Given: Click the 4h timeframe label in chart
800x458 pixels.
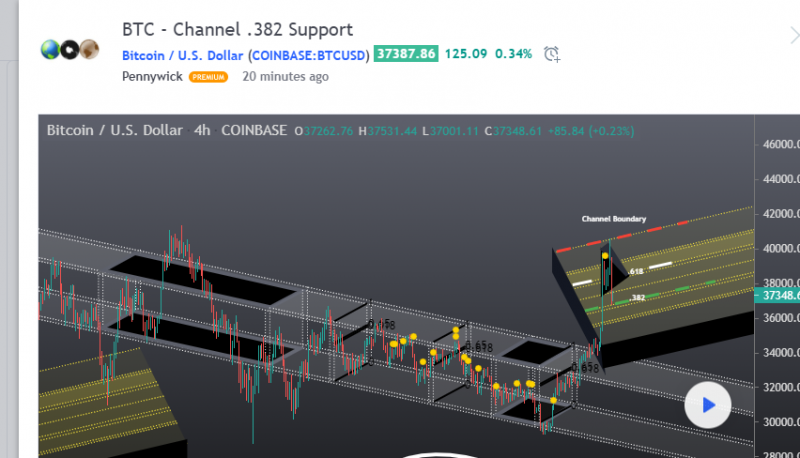Looking at the screenshot, I should click(201, 130).
